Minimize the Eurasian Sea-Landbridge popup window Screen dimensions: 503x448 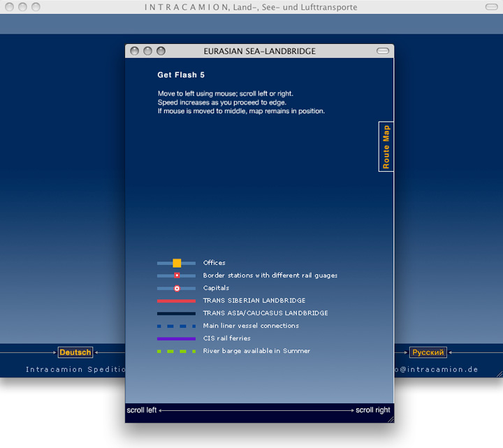coord(147,51)
